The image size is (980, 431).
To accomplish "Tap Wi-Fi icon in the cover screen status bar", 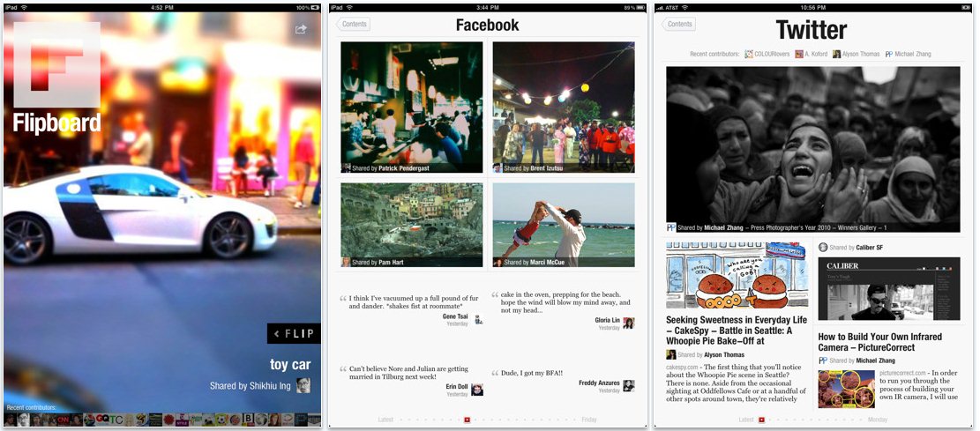I will tap(25, 8).
